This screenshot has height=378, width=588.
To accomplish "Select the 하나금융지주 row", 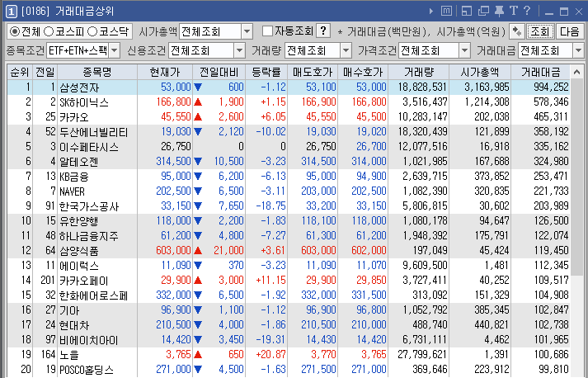I will coord(289,236).
